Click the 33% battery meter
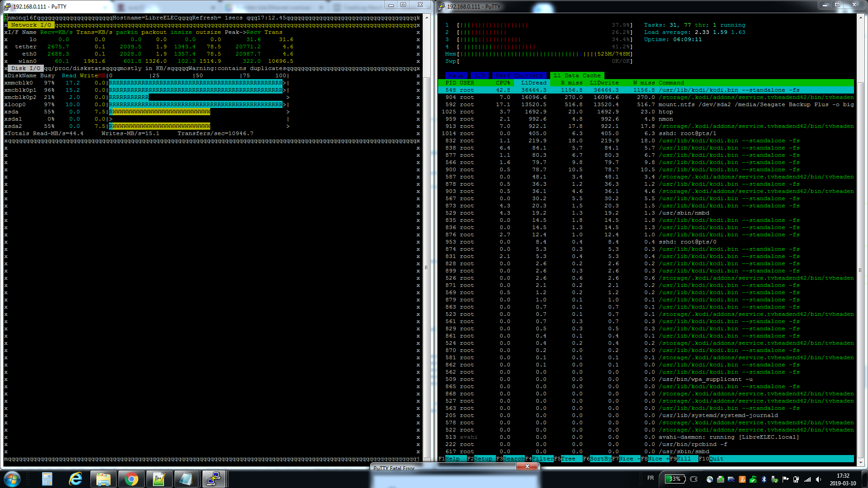 (675, 479)
